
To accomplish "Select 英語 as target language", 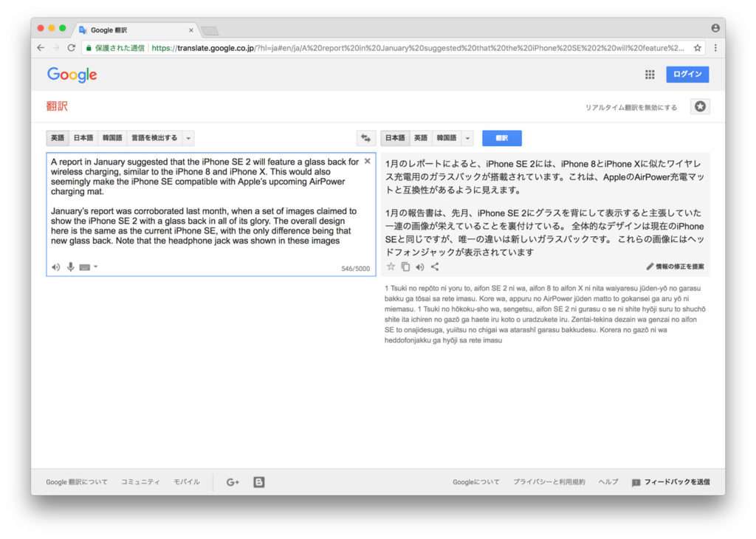I will point(421,138).
